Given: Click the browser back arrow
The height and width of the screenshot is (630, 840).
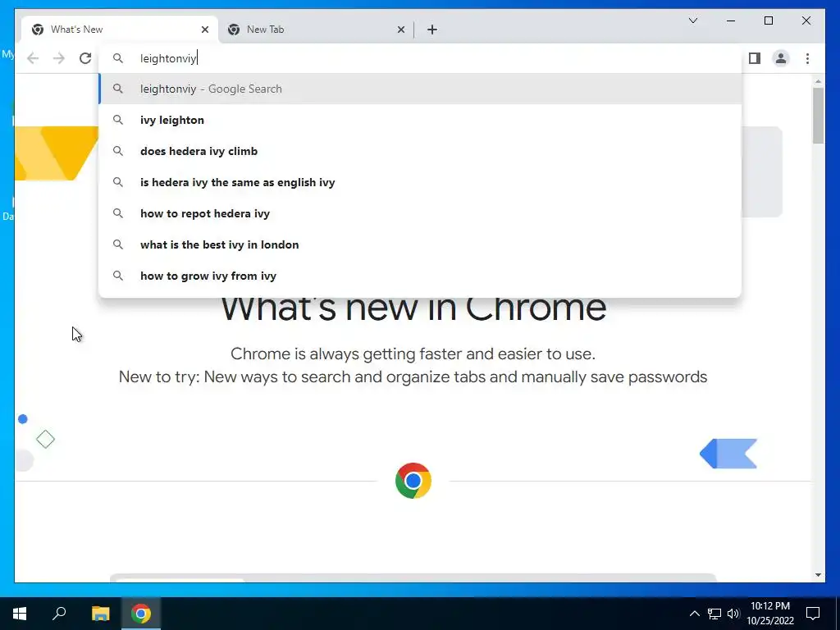Looking at the screenshot, I should (x=33, y=58).
